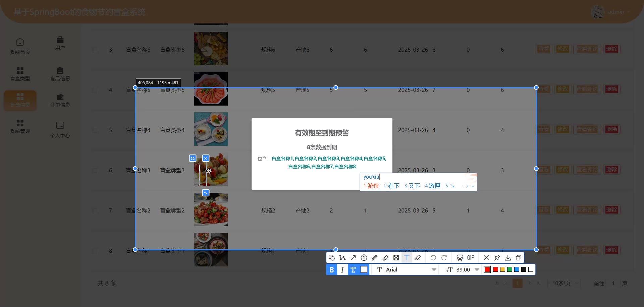Go to 个人中心 in the sidebar

point(60,130)
